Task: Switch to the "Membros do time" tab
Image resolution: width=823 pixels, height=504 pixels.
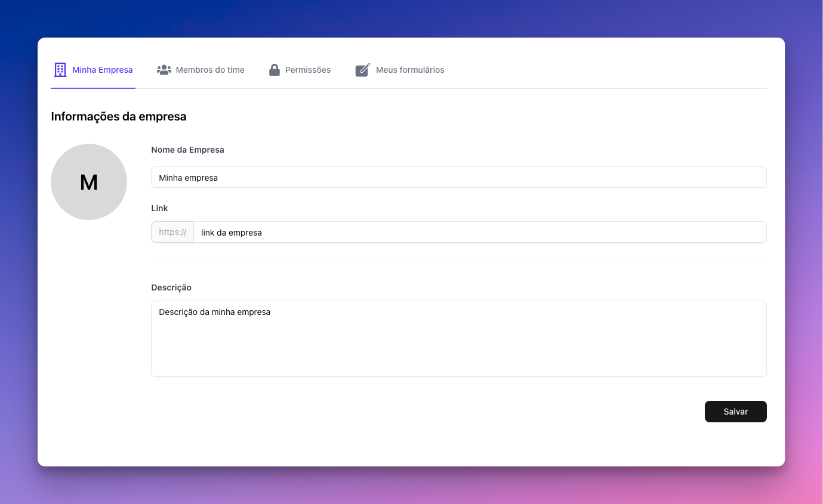Action: (210, 70)
